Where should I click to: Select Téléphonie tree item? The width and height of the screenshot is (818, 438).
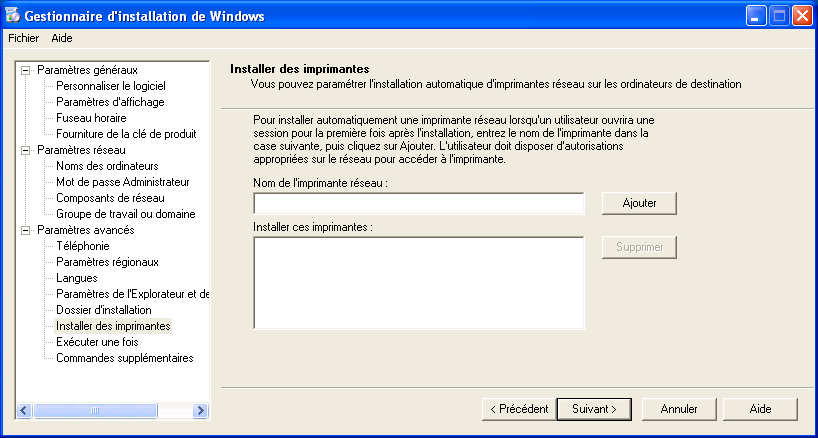tap(82, 246)
